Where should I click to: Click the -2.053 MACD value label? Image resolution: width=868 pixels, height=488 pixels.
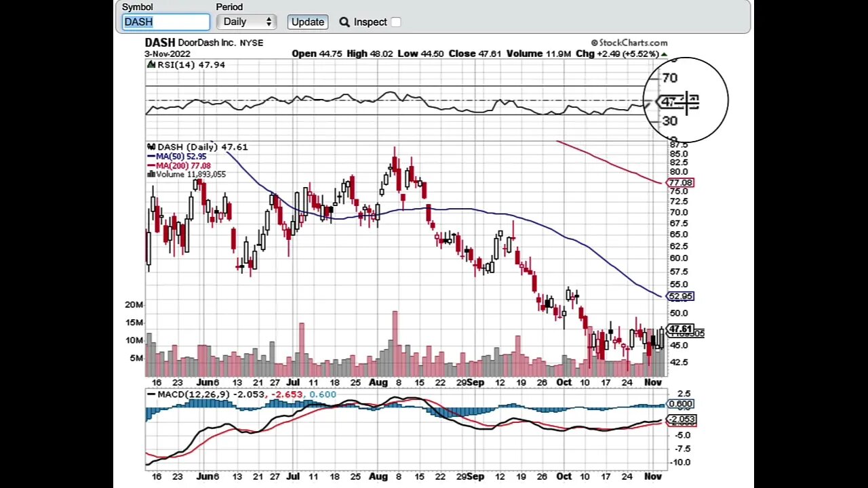681,420
